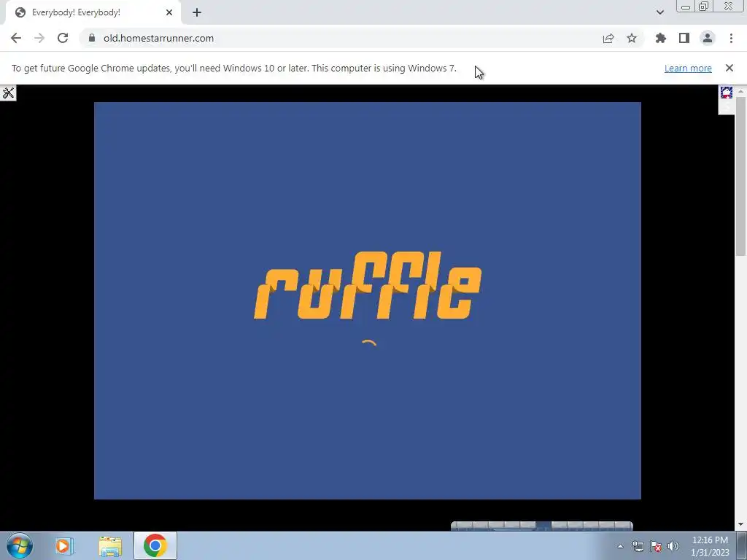Reload the homestarrunner page
This screenshot has width=747, height=560.
click(63, 38)
